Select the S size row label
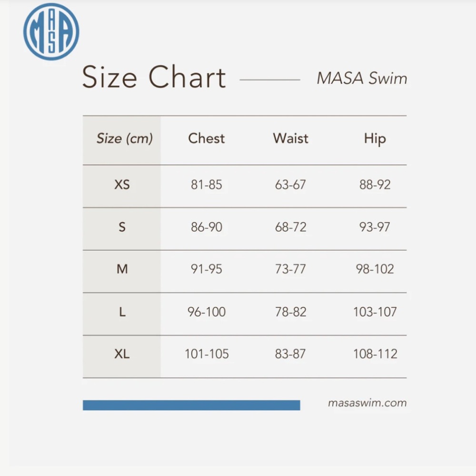Image resolution: width=476 pixels, height=476 pixels. click(x=122, y=227)
